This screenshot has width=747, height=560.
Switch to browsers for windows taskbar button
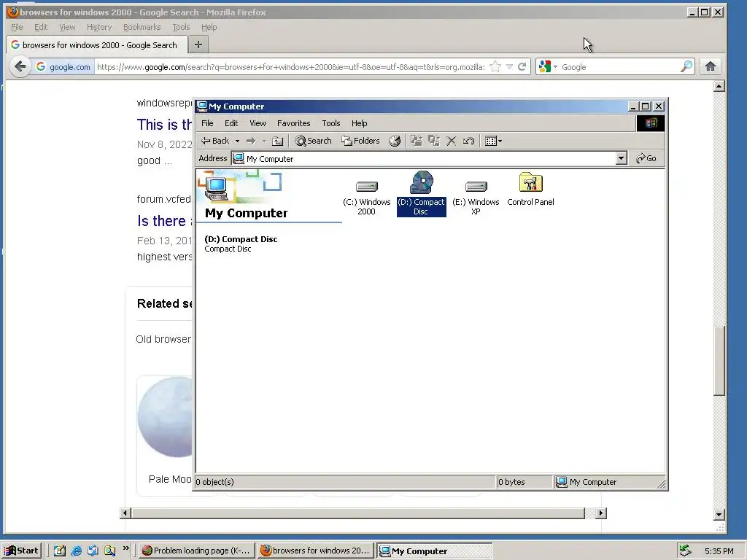tap(316, 551)
